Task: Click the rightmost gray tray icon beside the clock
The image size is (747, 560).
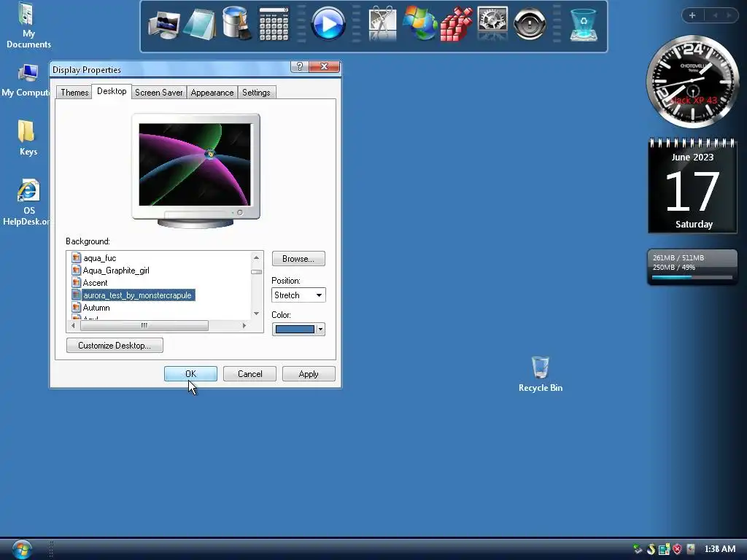Action: pyautogui.click(x=691, y=549)
